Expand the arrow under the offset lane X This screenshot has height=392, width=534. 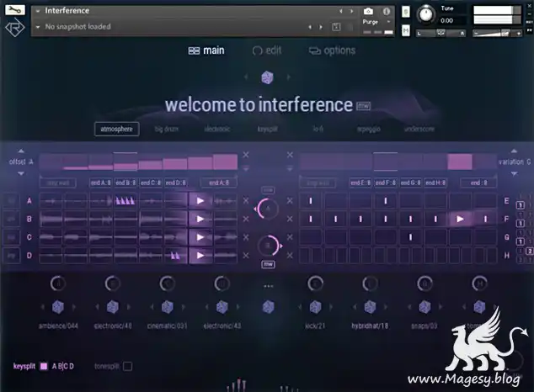pos(246,168)
